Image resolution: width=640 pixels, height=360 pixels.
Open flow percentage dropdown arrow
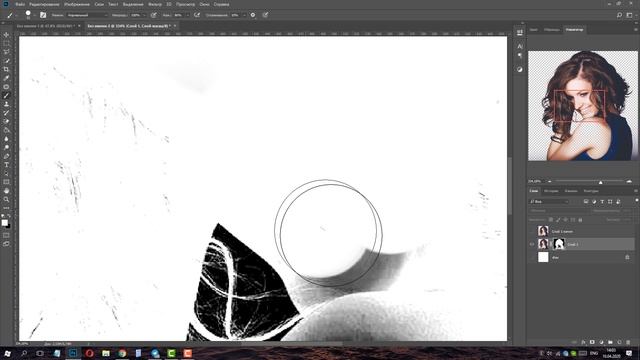click(x=187, y=15)
